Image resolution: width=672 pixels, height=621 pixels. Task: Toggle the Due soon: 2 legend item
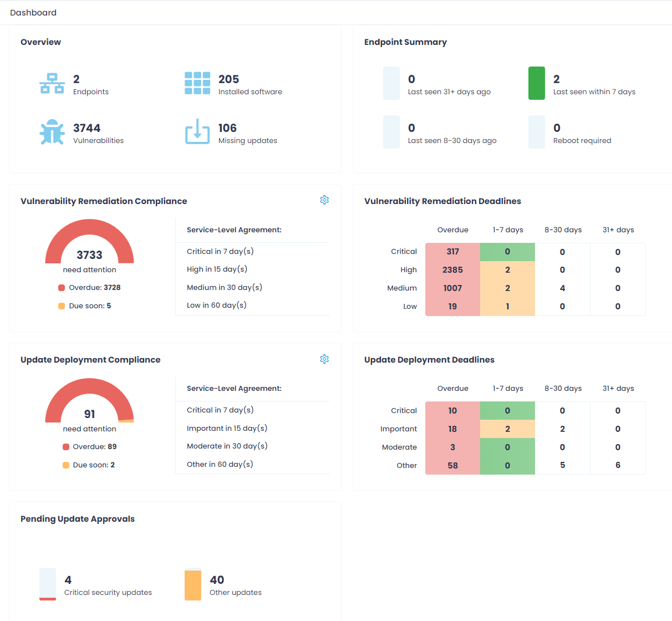(89, 465)
